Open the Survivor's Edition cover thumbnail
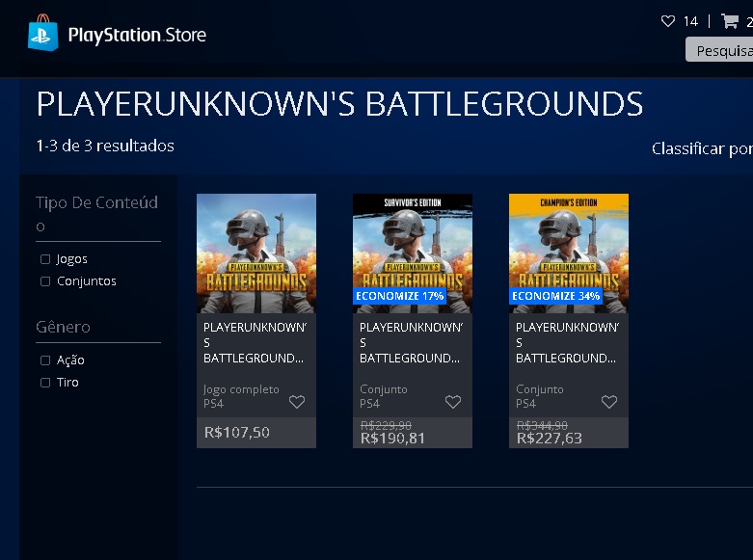 [x=413, y=253]
